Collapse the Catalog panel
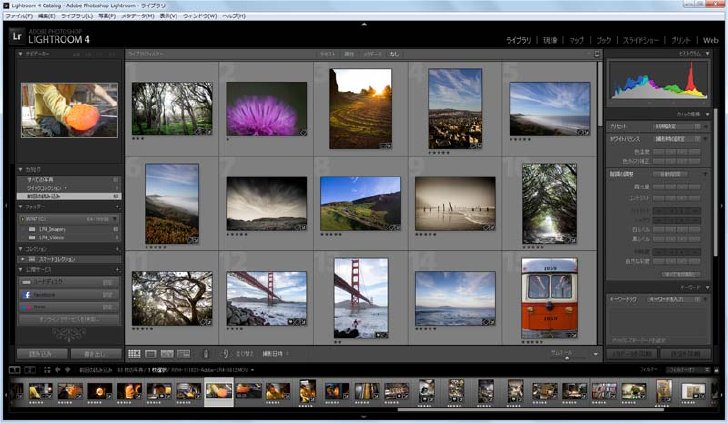The height and width of the screenshot is (423, 728). [x=20, y=169]
